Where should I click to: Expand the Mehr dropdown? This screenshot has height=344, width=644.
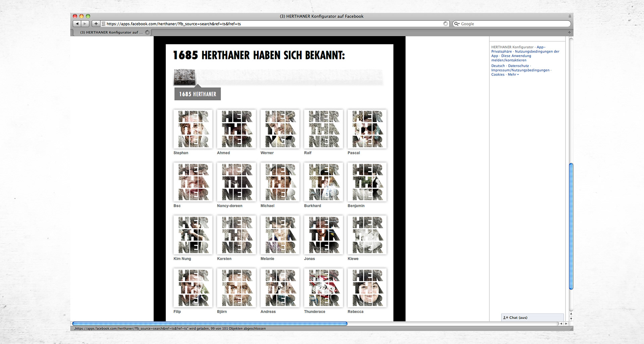pos(513,75)
